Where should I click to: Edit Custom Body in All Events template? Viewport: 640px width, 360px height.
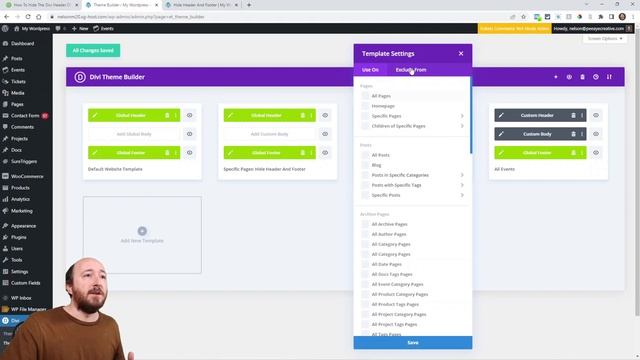tap(501, 134)
